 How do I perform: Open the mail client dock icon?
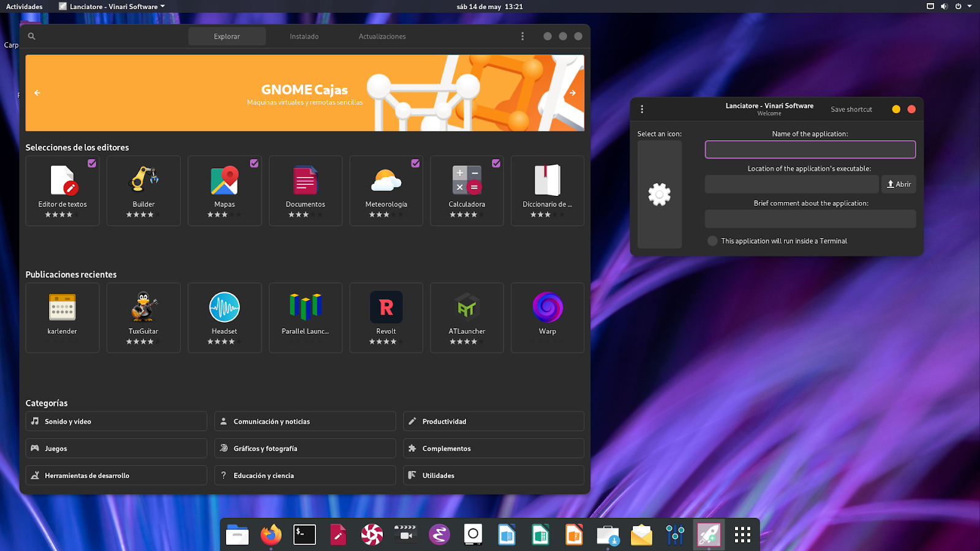[x=641, y=535]
